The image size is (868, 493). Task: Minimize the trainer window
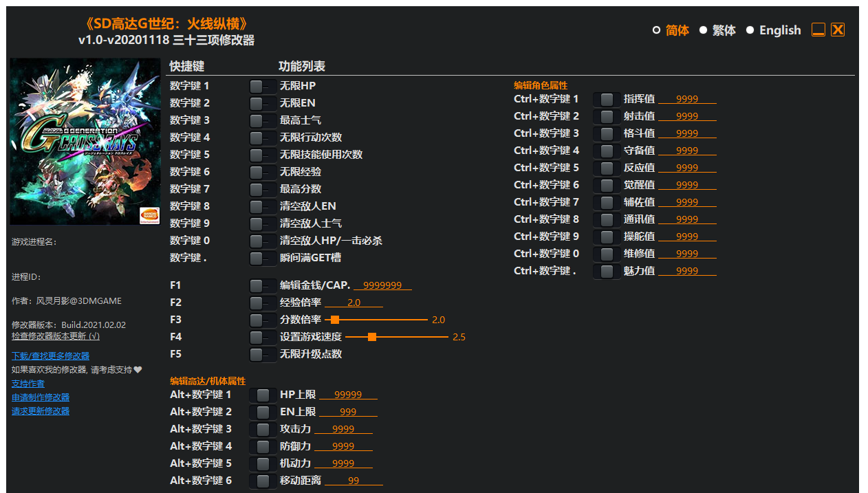818,30
